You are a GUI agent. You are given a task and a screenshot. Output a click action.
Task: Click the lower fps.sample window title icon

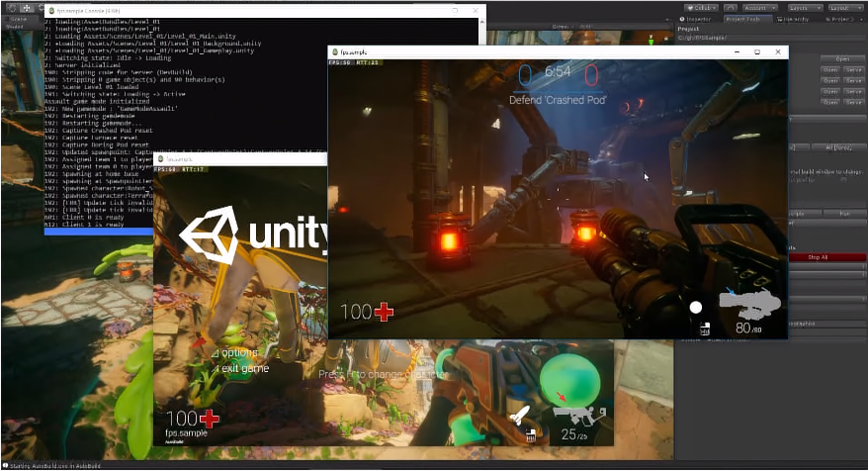click(161, 159)
